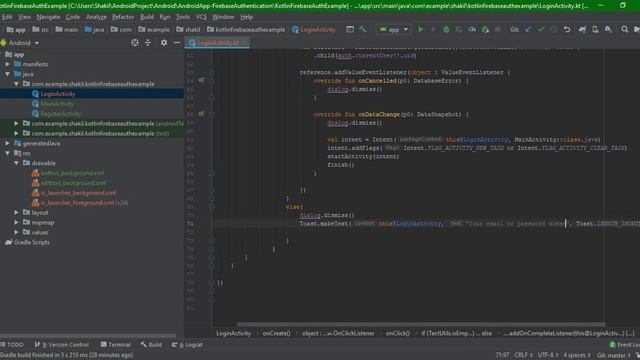Collapse the java folder

7,74
